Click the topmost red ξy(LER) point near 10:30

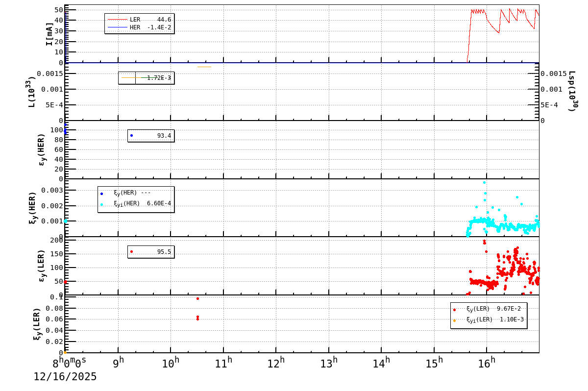coord(197,298)
